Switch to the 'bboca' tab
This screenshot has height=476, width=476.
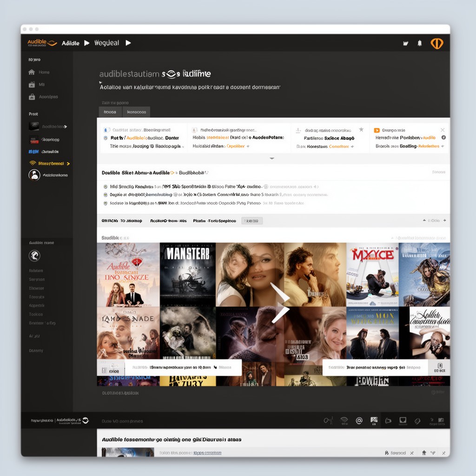tap(110, 112)
